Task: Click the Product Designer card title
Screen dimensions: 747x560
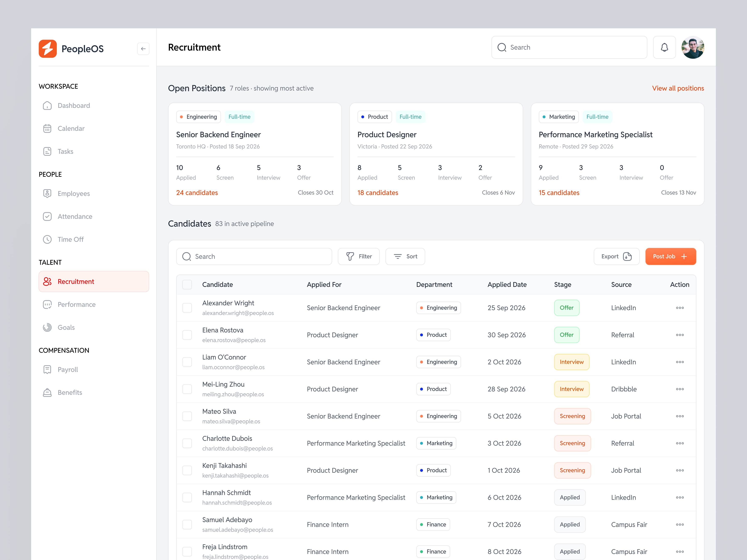Action: pyautogui.click(x=387, y=135)
